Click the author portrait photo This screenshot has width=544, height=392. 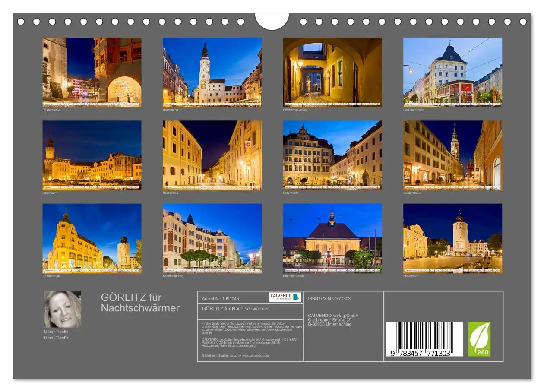pos(63,309)
